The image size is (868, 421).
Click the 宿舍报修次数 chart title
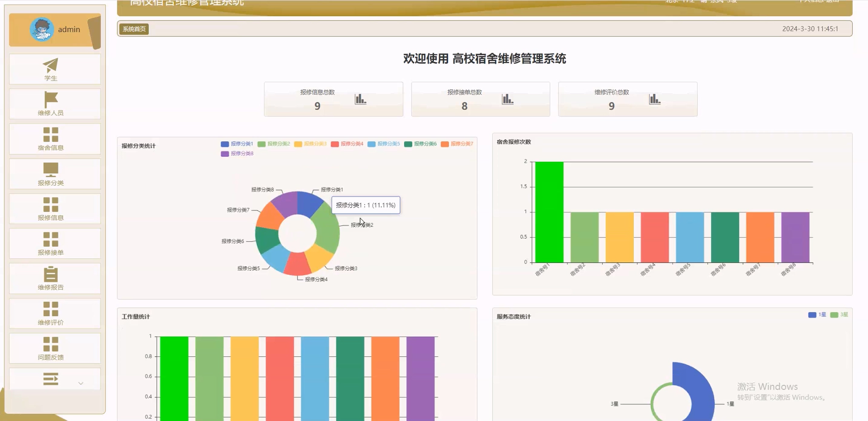click(x=514, y=142)
